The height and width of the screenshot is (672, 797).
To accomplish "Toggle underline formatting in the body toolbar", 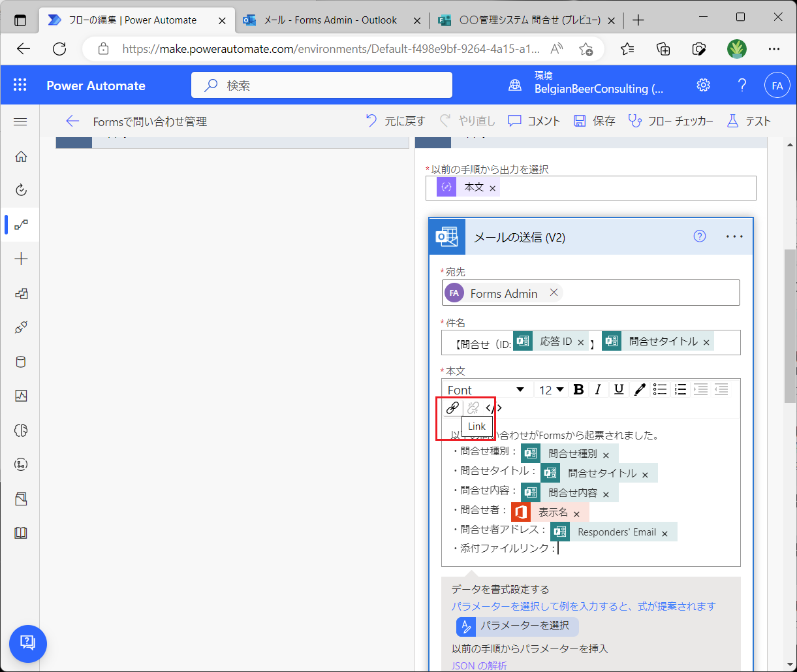I will click(619, 389).
